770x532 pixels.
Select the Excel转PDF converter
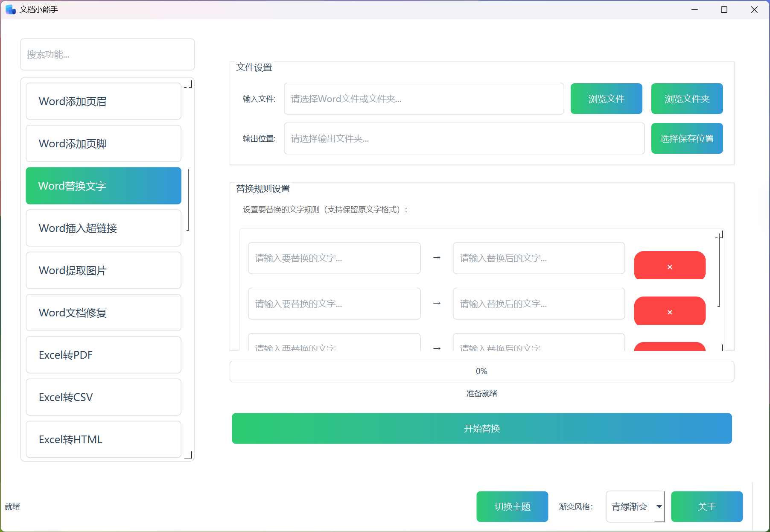click(103, 355)
